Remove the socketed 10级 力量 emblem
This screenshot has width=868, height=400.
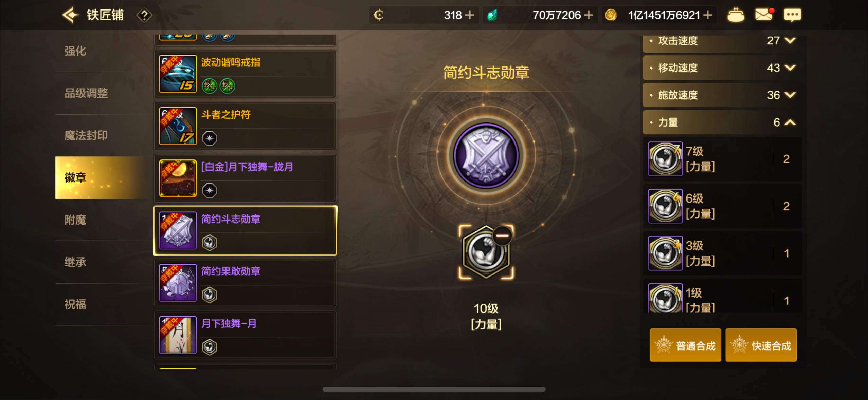click(x=502, y=235)
